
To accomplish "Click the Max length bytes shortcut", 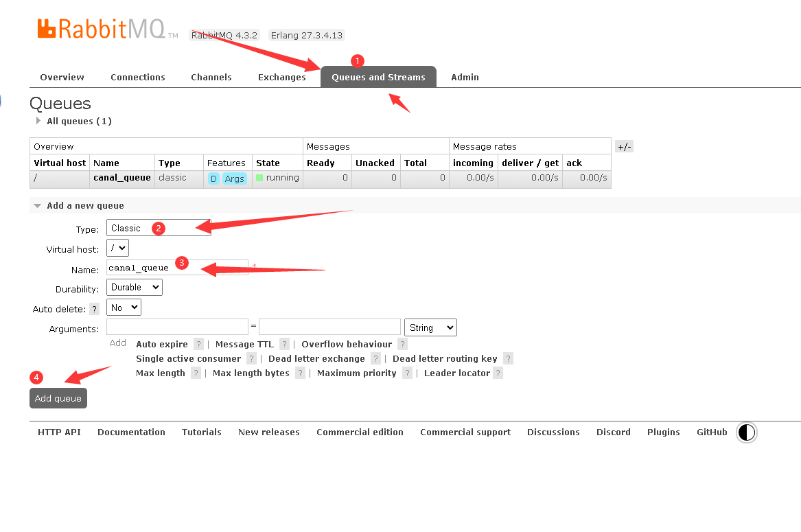I will pyautogui.click(x=251, y=373).
